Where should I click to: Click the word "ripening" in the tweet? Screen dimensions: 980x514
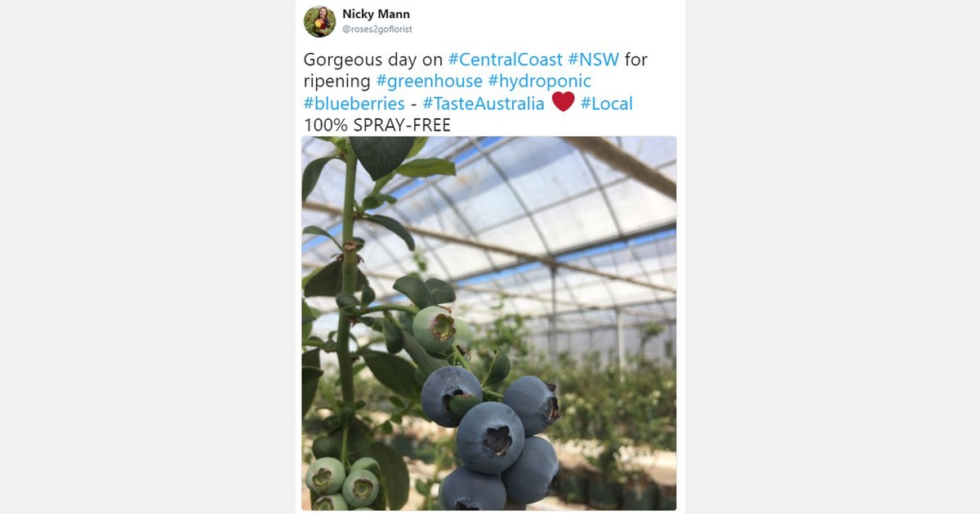(x=337, y=82)
